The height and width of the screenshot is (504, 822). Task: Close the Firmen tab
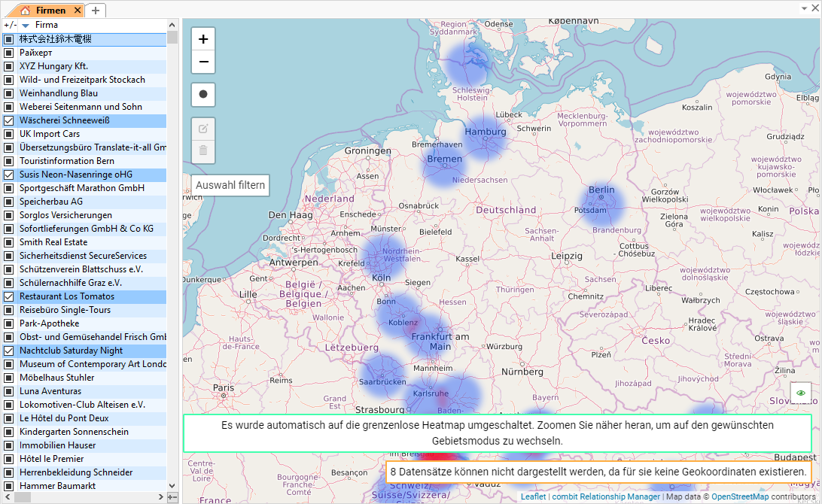[x=78, y=11]
